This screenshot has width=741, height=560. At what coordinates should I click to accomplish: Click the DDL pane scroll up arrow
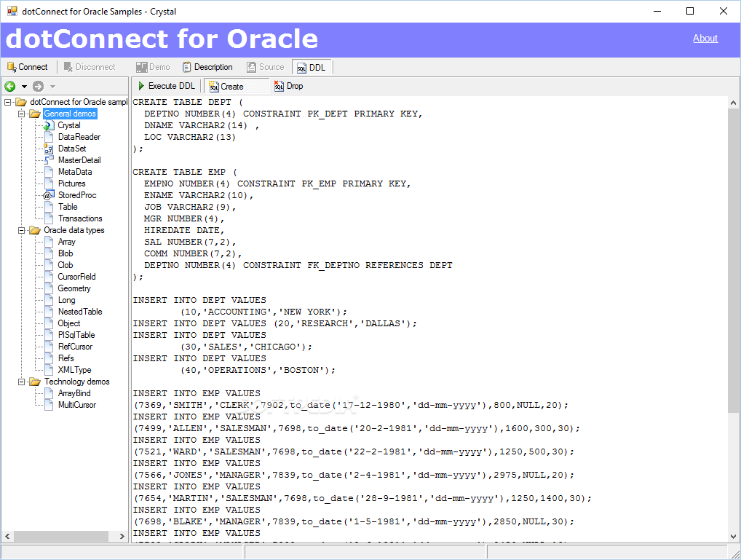click(733, 102)
